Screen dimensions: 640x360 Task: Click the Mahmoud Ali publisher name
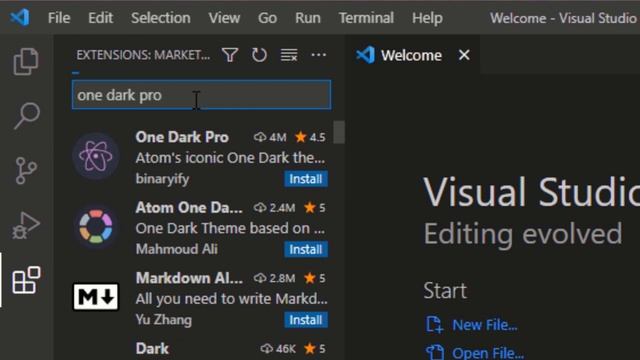click(x=176, y=249)
